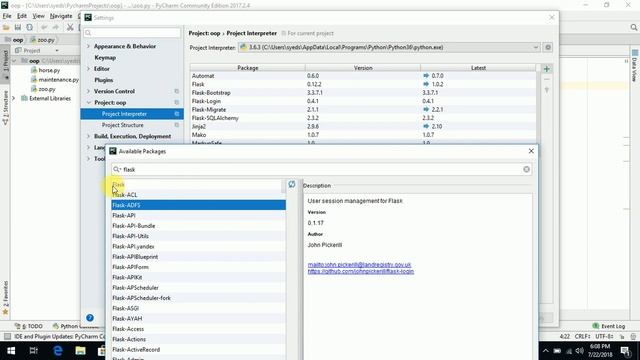Open the Data View side panel
Image resolution: width=640 pixels, height=360 pixels.
tap(635, 65)
